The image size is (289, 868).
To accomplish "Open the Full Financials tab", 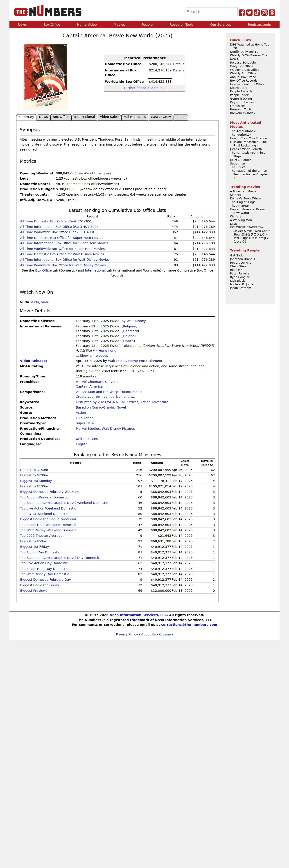I will [135, 117].
